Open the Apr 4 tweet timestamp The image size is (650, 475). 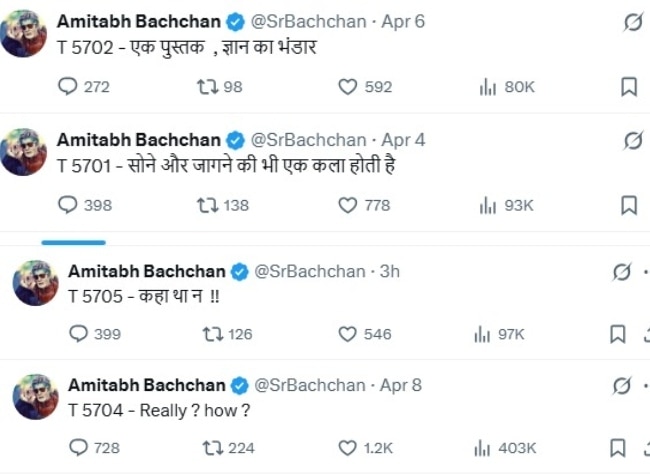pyautogui.click(x=403, y=139)
